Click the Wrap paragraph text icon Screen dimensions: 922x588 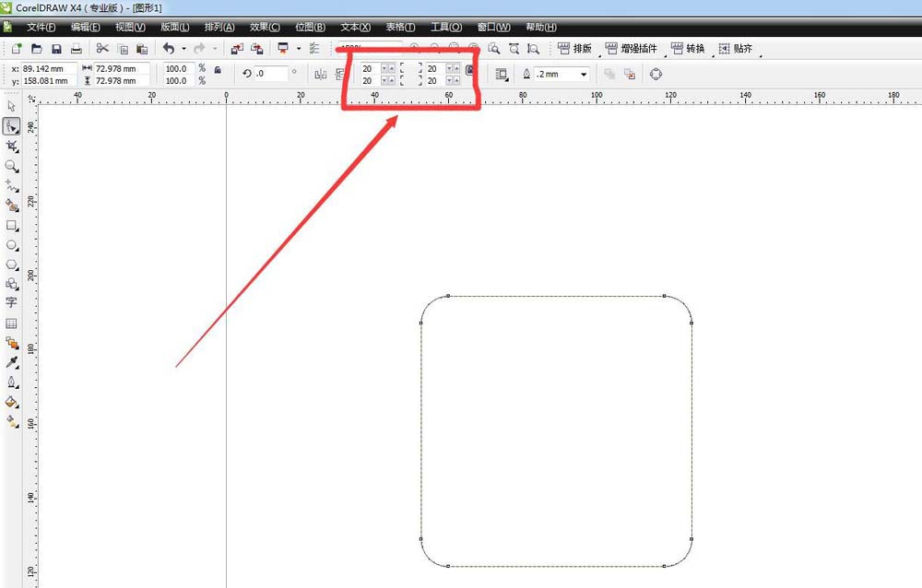click(x=502, y=74)
